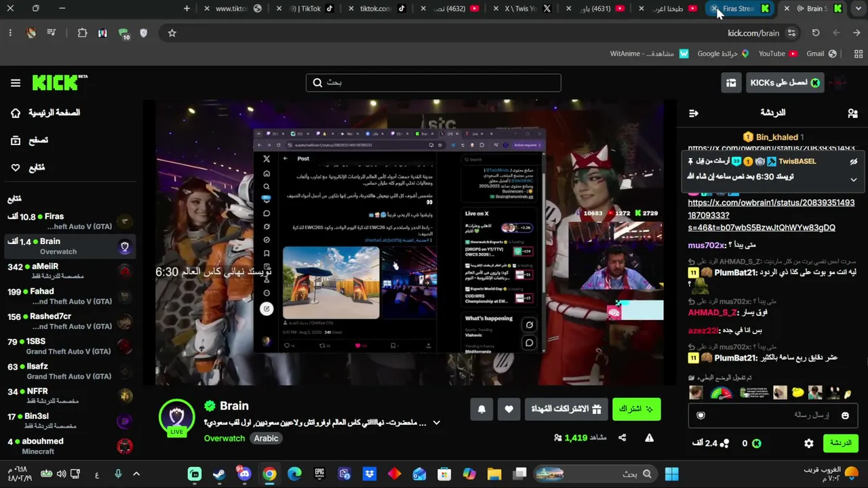The height and width of the screenshot is (488, 868).
Task: Open the Overwatch category link
Action: pos(224,439)
